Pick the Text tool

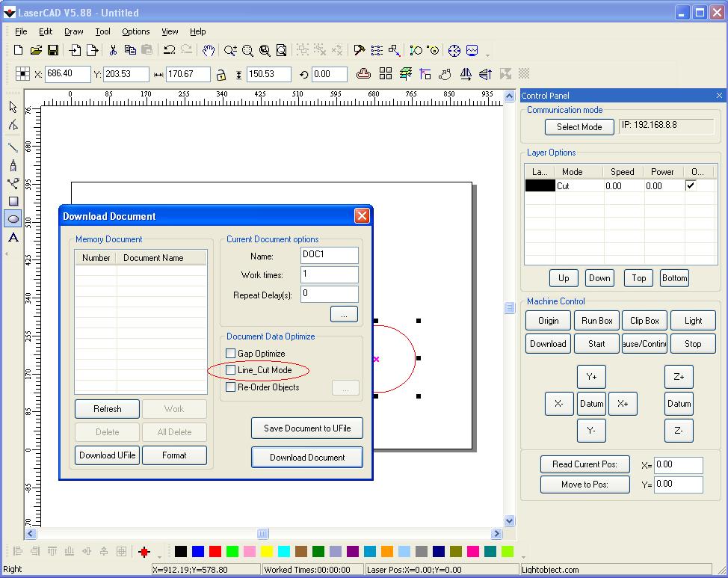point(13,238)
